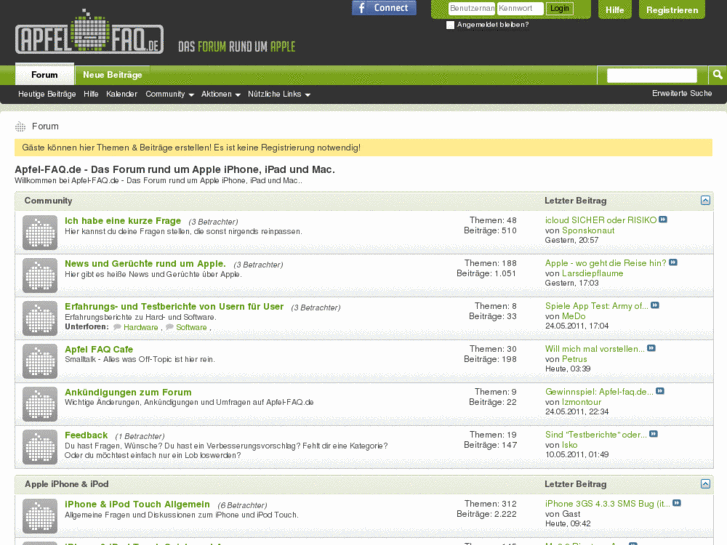View profile of user MeDo
This screenshot has height=545, width=727.
pyautogui.click(x=574, y=316)
